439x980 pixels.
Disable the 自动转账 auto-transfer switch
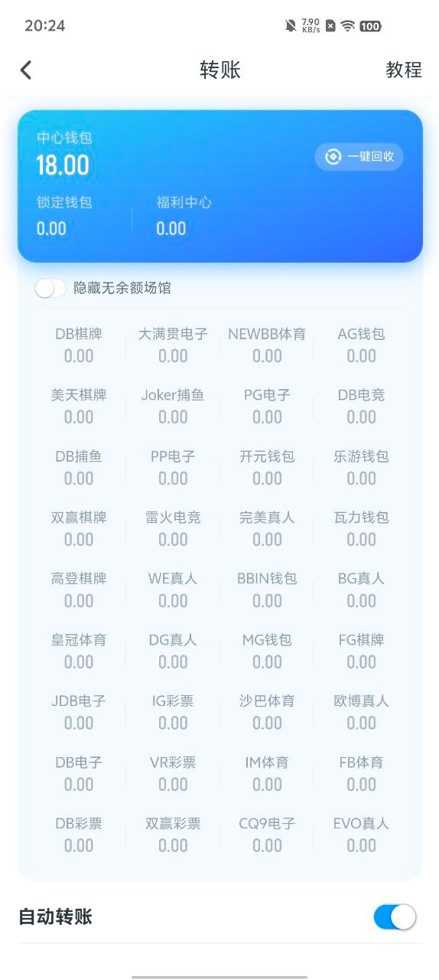(x=395, y=916)
